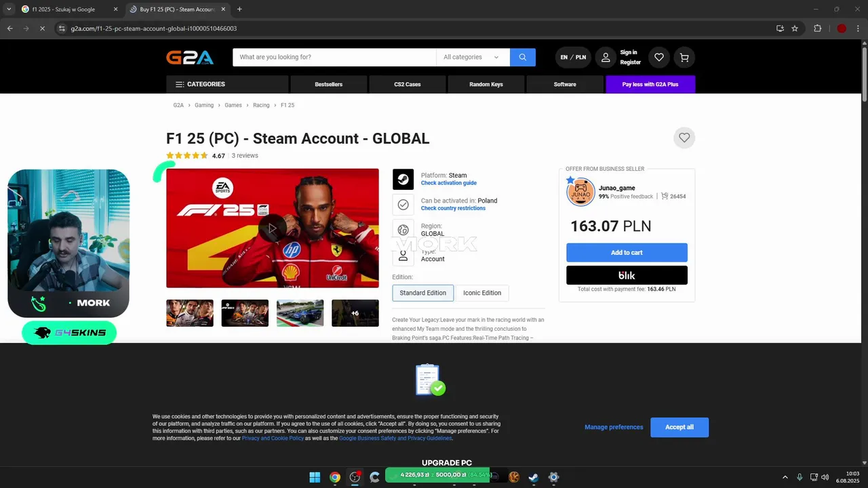Open the Check country restrictions link

tap(453, 208)
